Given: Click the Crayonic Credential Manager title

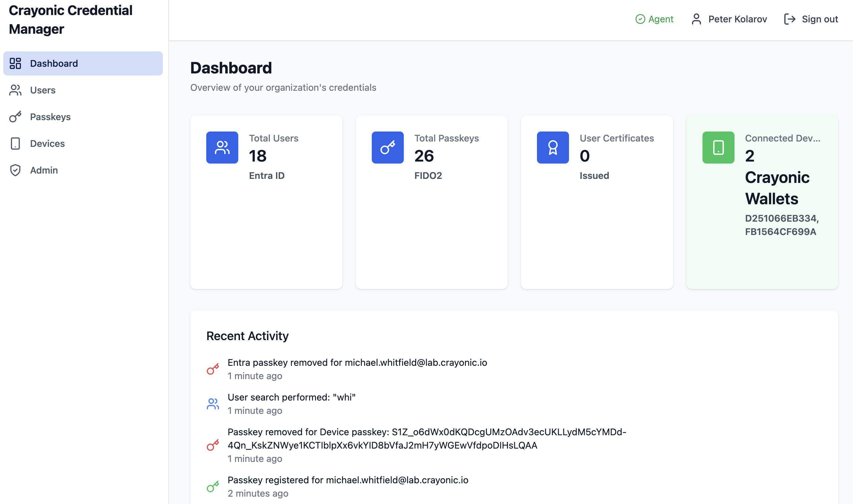Looking at the screenshot, I should (x=70, y=20).
